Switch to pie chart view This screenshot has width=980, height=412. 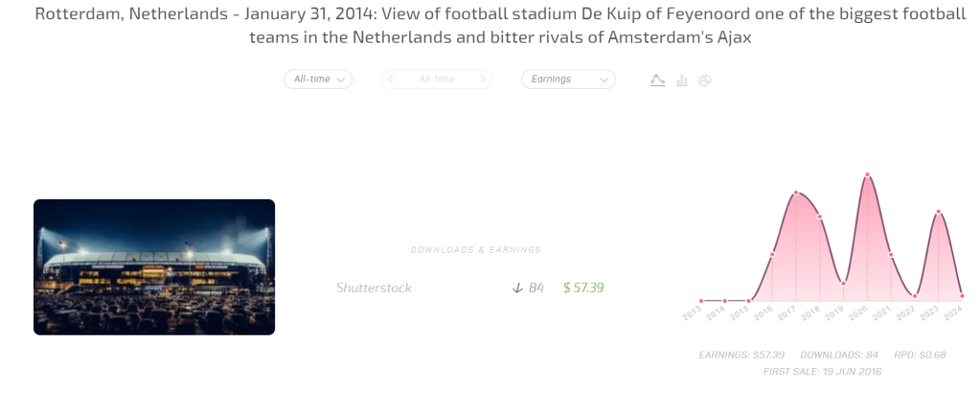point(704,80)
